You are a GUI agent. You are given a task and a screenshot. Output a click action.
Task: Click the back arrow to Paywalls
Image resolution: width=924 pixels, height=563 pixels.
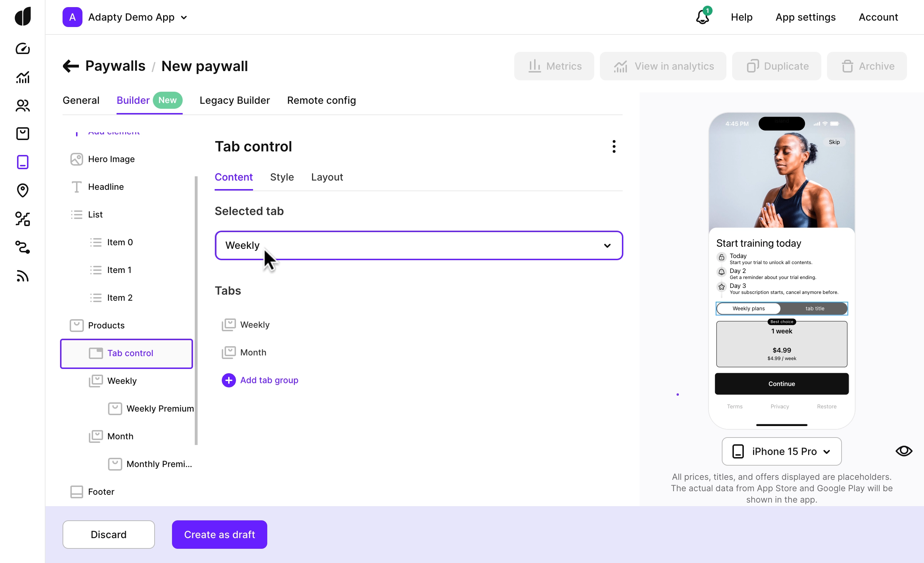[71, 66]
